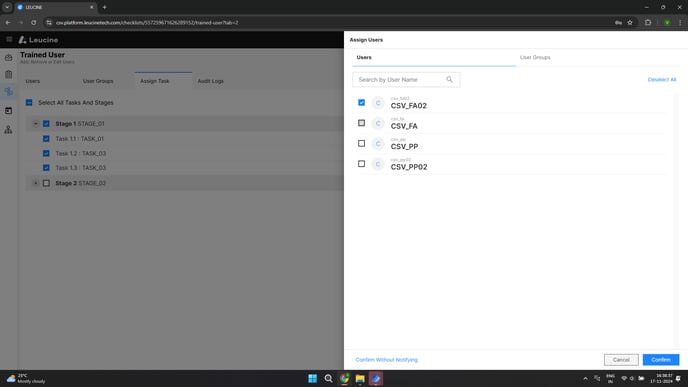Viewport: 688px width, 387px height.
Task: Open the calendar icon in left sidebar
Action: pos(8,111)
